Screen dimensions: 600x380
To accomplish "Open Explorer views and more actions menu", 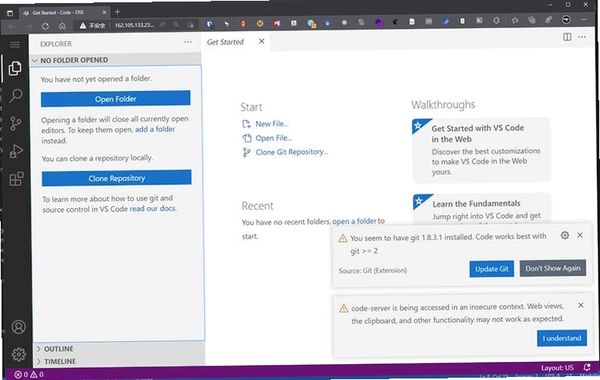I will click(x=188, y=42).
